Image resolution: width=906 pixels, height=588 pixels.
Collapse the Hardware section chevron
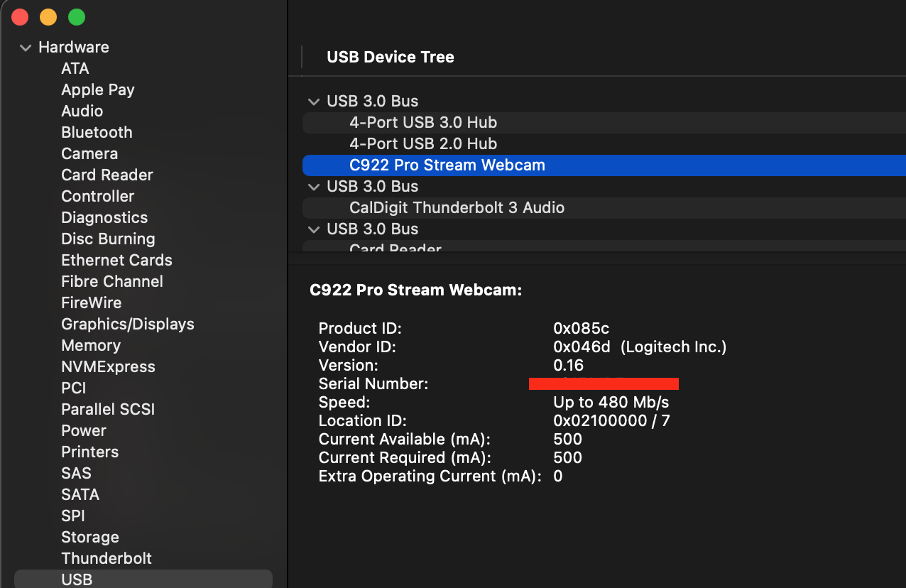click(x=26, y=48)
